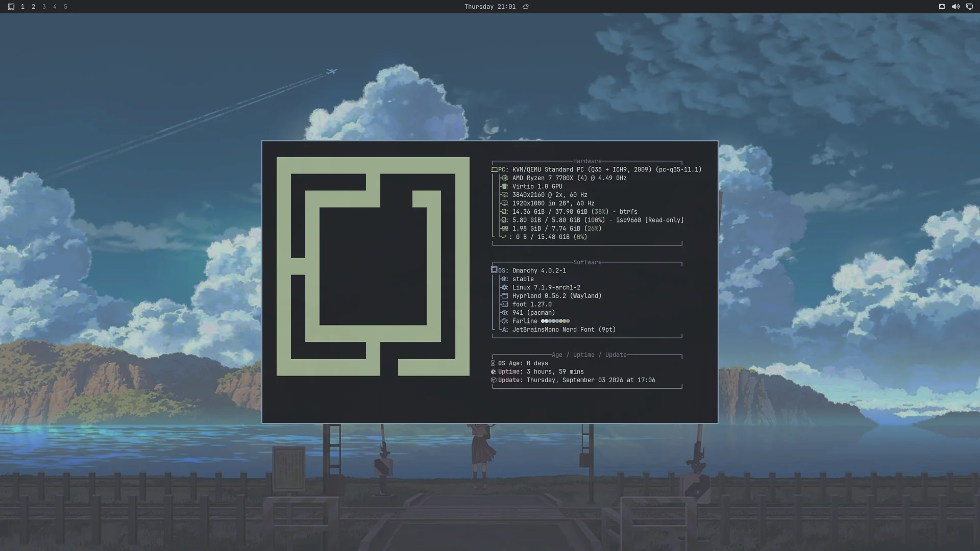Switch to workspace 1
The image size is (980, 551).
click(22, 7)
